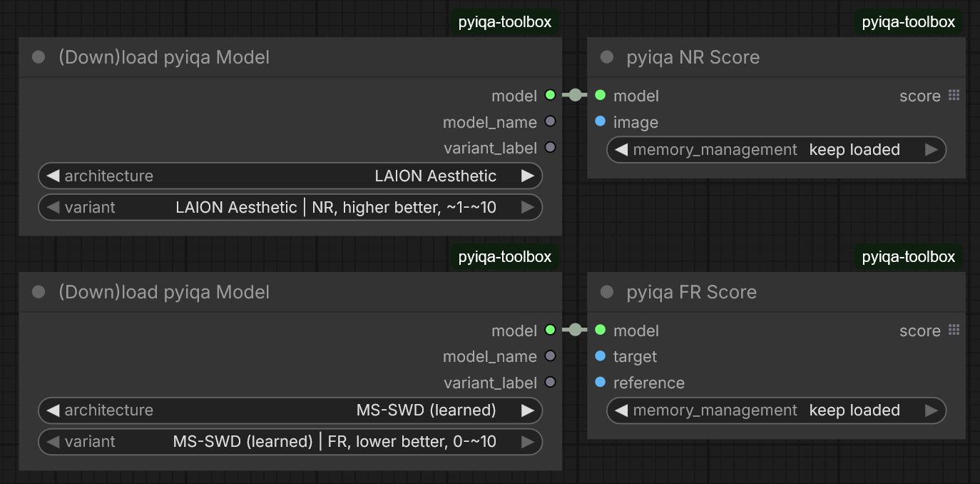The width and height of the screenshot is (980, 484).
Task: Open the architecture dropdown showing MS-SWD (learned)
Action: pos(290,410)
